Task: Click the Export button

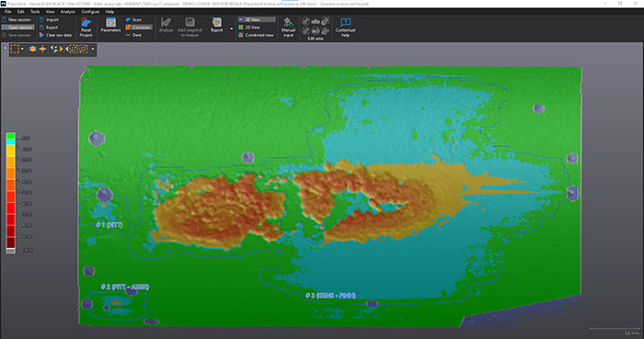Action: 49,28
